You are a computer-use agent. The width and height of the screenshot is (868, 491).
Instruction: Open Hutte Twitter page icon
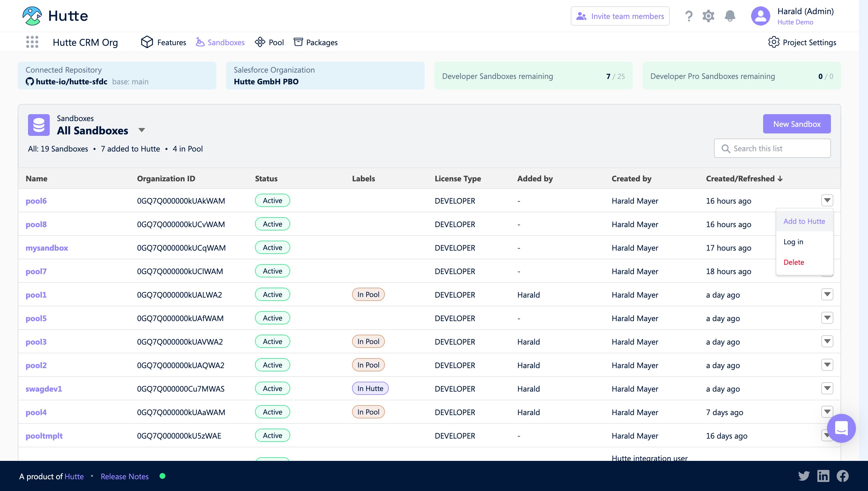click(x=804, y=476)
